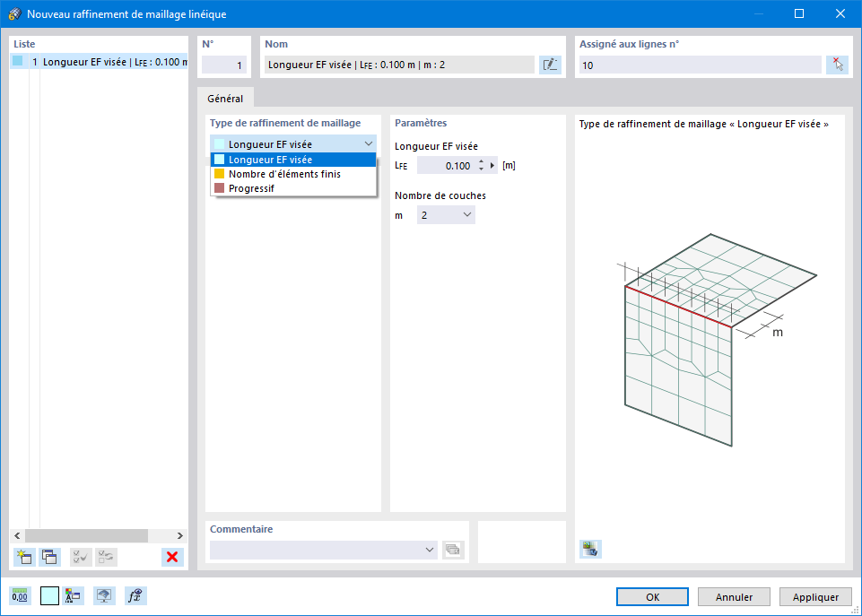The image size is (862, 616).
Task: Click the fx formula icon at bottom
Action: click(x=135, y=596)
